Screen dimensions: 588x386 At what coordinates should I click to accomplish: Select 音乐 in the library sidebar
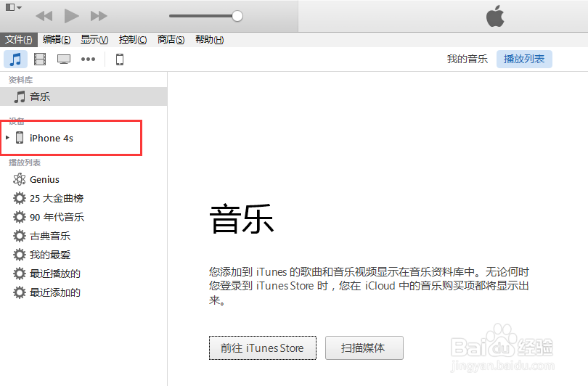pyautogui.click(x=83, y=96)
